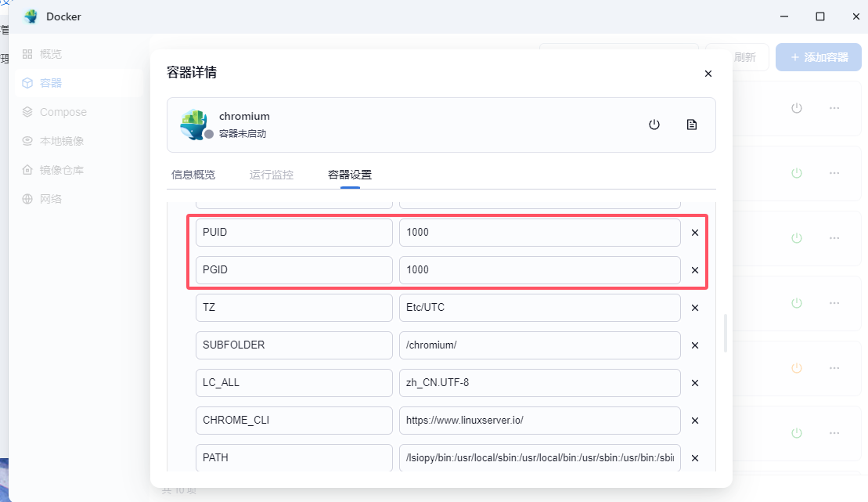Delete the SUBFOLDER variable row
Image resolution: width=868 pixels, height=502 pixels.
click(x=694, y=345)
